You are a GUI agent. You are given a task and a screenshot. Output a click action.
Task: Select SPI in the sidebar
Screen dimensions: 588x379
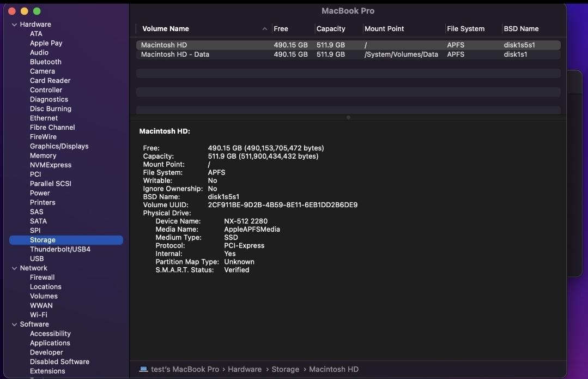(35, 231)
